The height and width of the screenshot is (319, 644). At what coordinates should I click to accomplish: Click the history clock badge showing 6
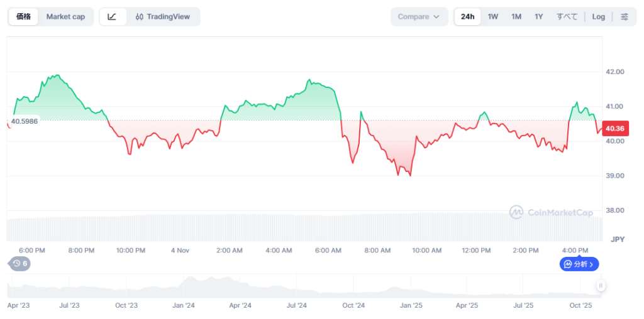[19, 264]
